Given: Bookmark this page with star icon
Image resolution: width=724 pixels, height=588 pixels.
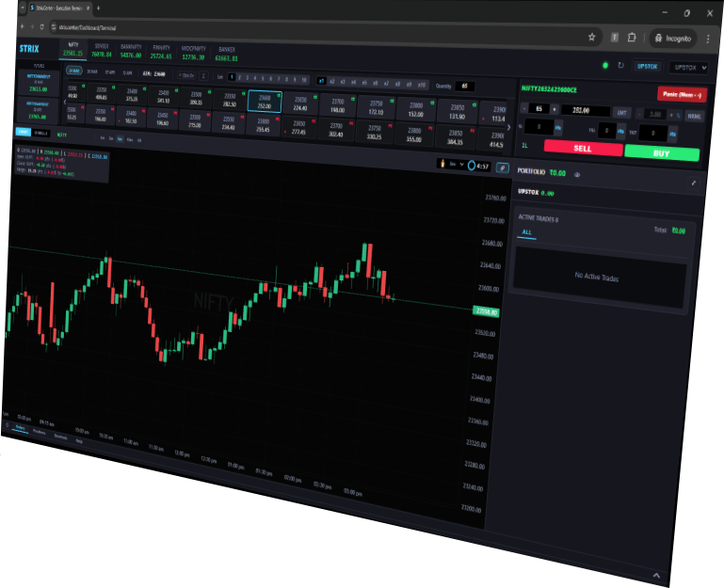Looking at the screenshot, I should point(591,37).
